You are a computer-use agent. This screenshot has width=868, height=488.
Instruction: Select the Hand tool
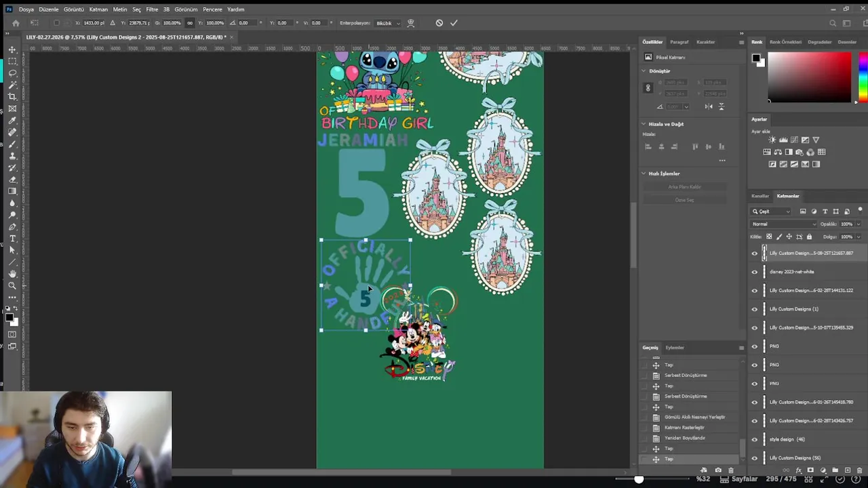coord(12,274)
